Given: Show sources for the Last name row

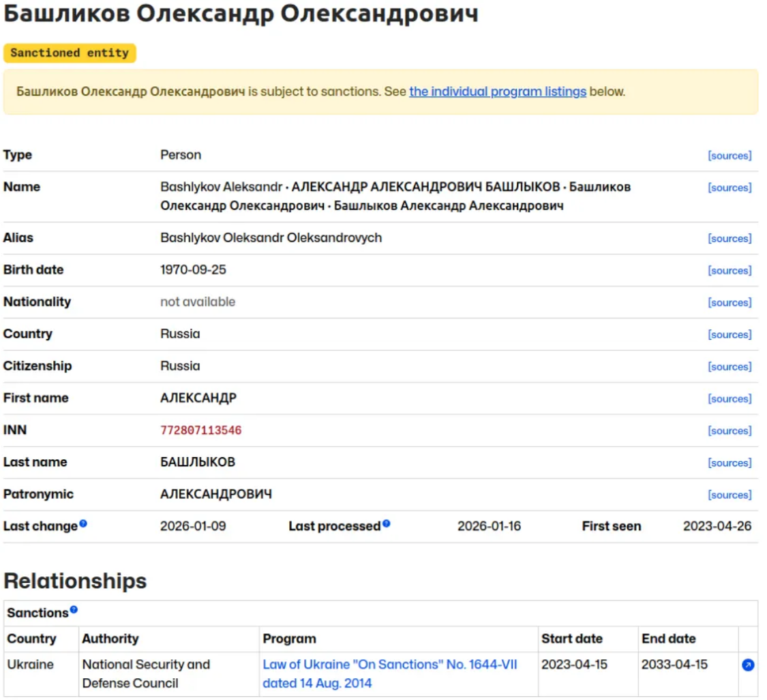Looking at the screenshot, I should tap(729, 463).
